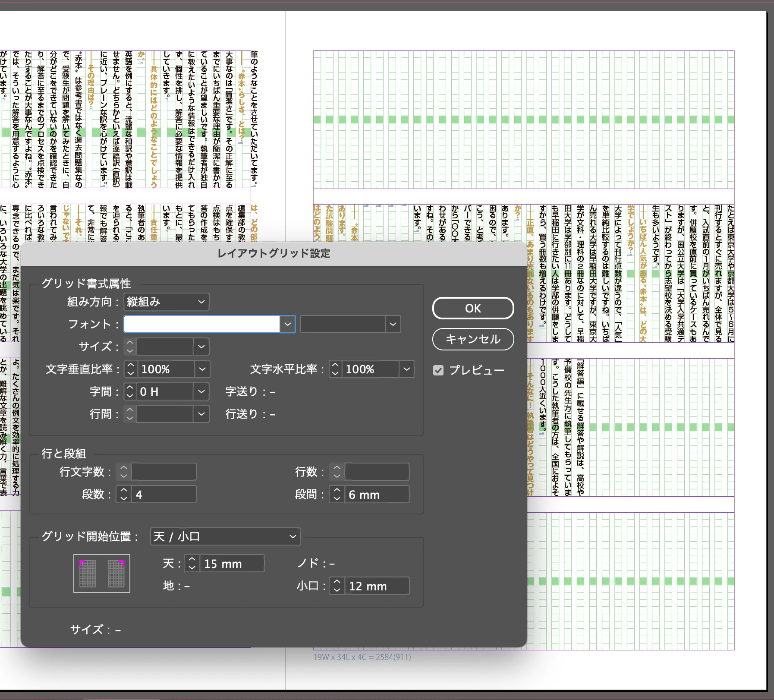The height and width of the screenshot is (700, 774).
Task: Click the 段数 stepper arrows
Action: point(124,494)
